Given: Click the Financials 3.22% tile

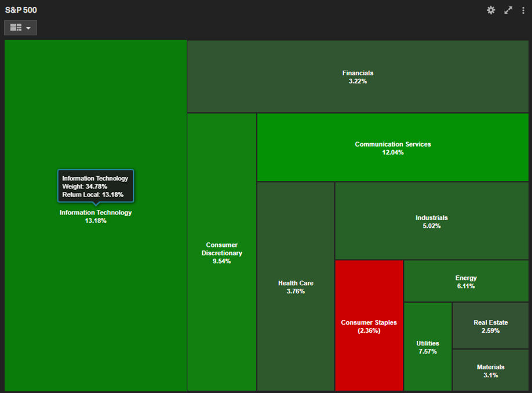Looking at the screenshot, I should 358,77.
